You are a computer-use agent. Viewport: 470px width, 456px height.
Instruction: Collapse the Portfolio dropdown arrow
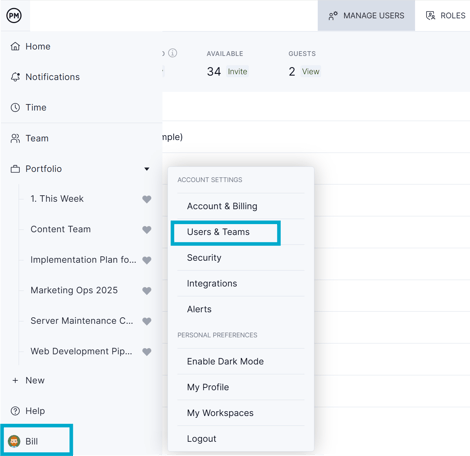pos(147,169)
